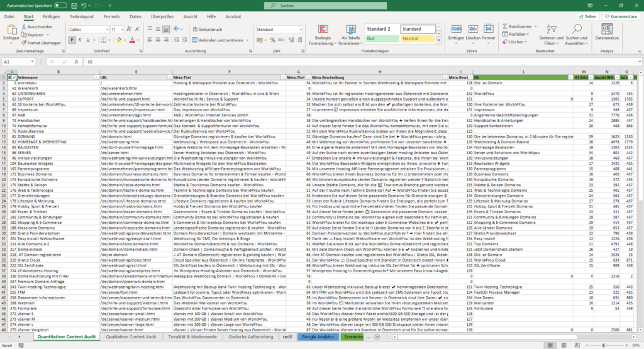
Task: Open the font size 11 dropdown
Action: point(123,30)
